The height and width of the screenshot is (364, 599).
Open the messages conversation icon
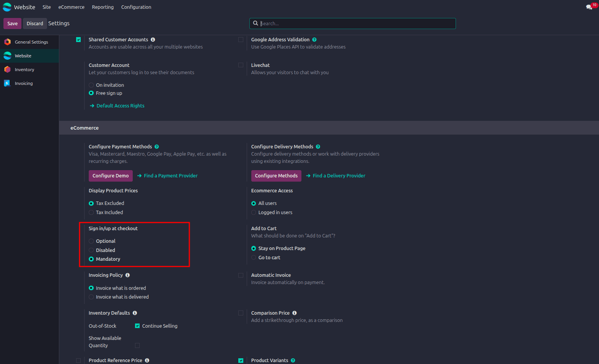coord(589,7)
